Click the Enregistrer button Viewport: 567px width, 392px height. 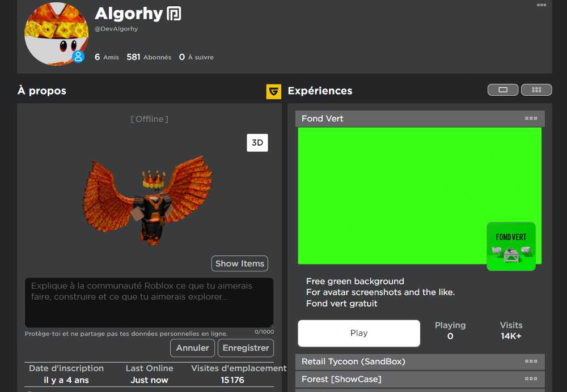click(246, 348)
